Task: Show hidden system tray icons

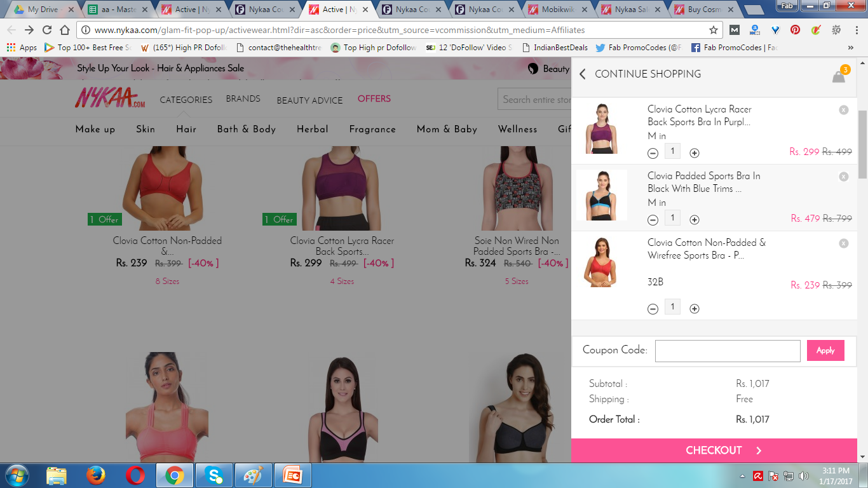Action: (743, 476)
